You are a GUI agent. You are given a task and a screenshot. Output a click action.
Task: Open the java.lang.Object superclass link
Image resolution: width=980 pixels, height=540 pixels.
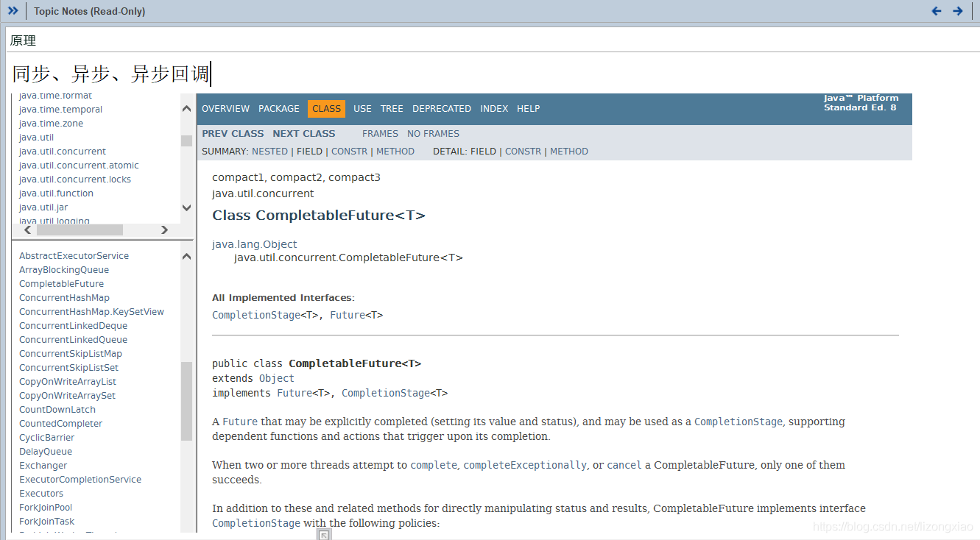click(255, 244)
